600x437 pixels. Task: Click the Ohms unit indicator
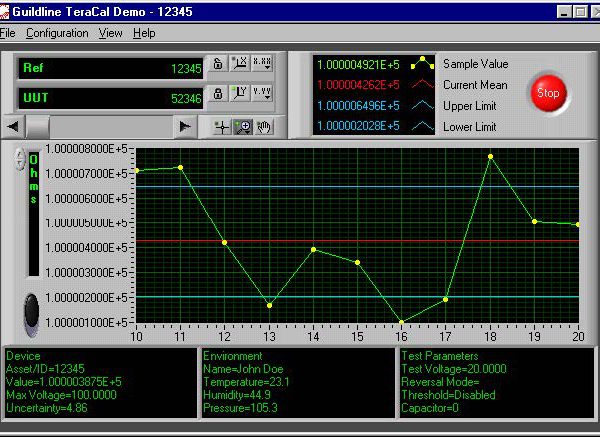pyautogui.click(x=34, y=214)
